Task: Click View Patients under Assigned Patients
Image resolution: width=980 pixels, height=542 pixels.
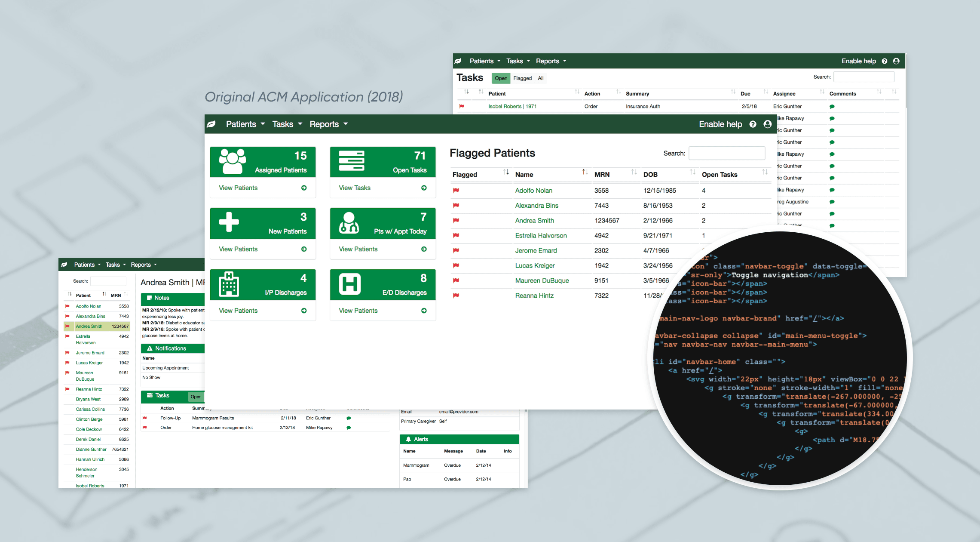Action: click(x=238, y=188)
